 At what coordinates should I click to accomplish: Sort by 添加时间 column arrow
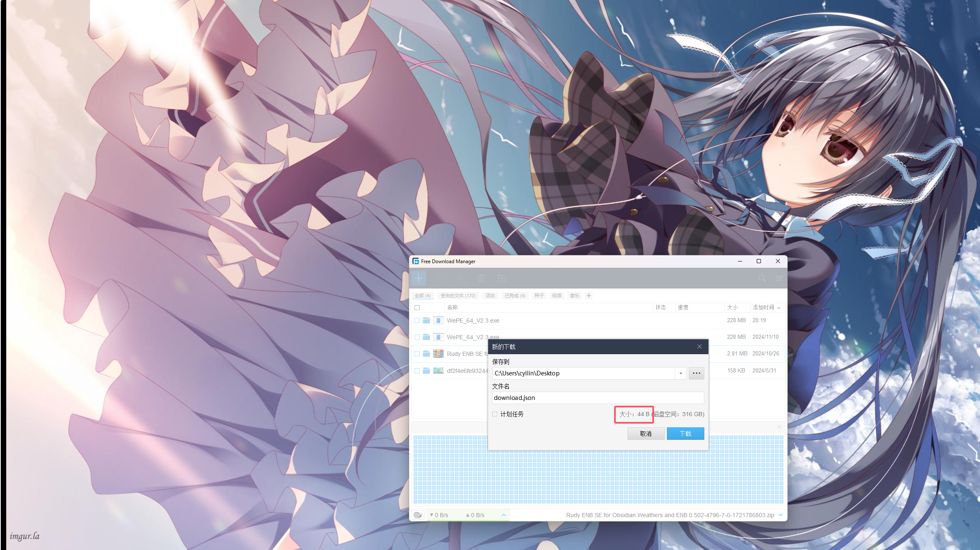[x=779, y=308]
